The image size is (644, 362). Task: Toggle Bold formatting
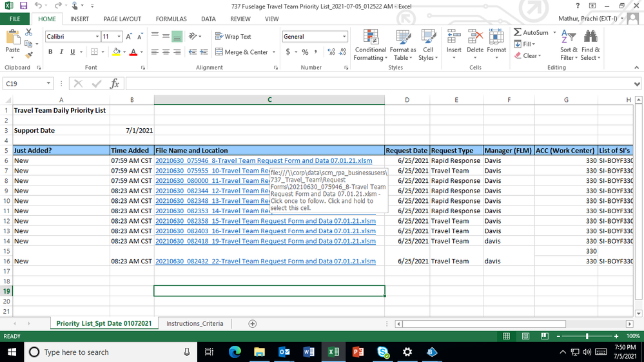coord(50,52)
